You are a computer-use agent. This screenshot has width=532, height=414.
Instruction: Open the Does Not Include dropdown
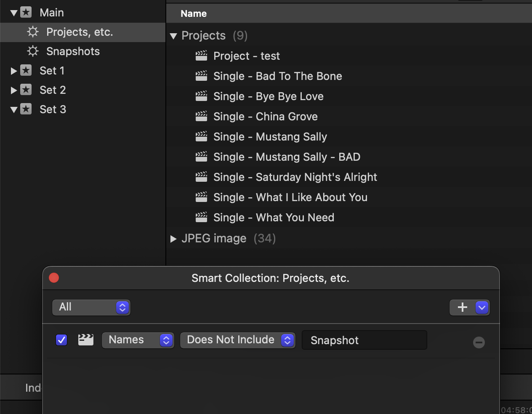coord(237,340)
